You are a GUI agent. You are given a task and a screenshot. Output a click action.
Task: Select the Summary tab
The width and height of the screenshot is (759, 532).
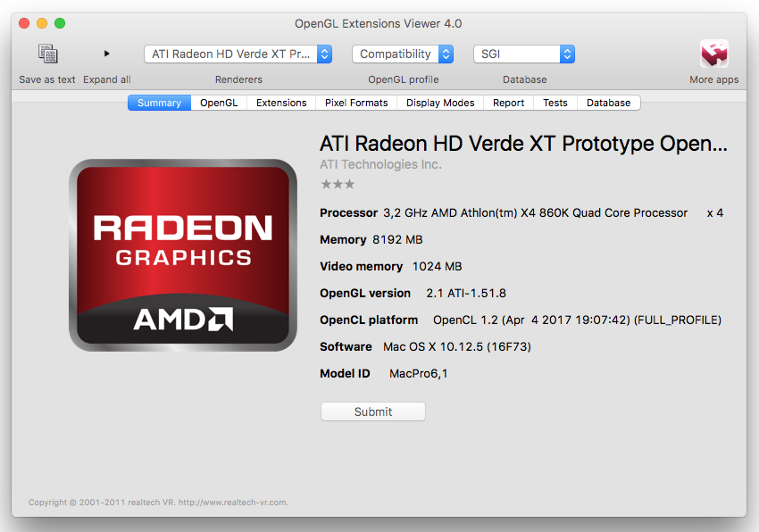tap(159, 103)
